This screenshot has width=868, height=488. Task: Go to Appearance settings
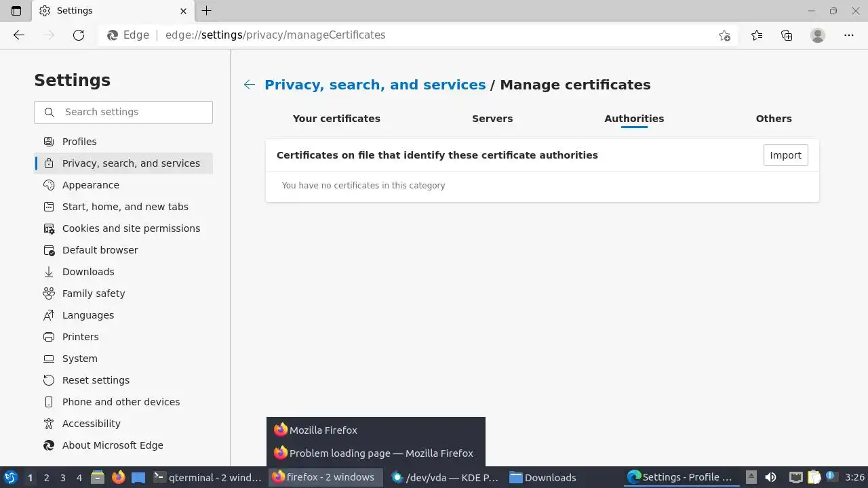tap(123, 185)
